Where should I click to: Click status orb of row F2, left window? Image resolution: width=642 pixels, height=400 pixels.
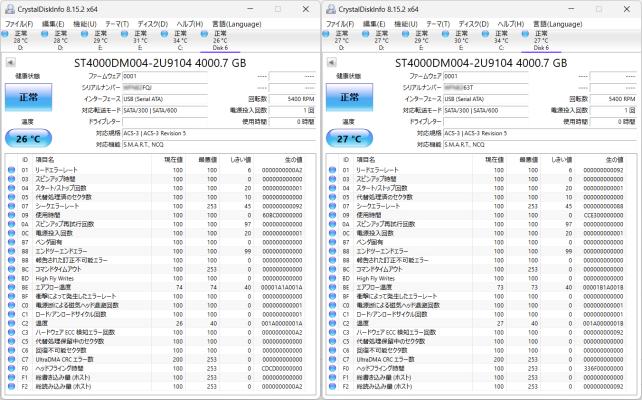(11, 386)
